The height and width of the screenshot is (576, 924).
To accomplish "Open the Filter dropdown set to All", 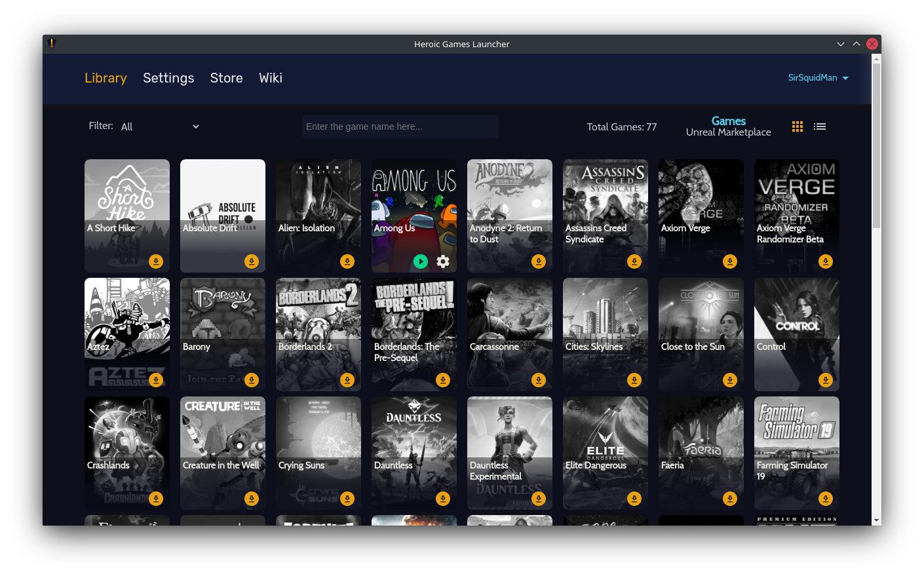I will pyautogui.click(x=159, y=126).
